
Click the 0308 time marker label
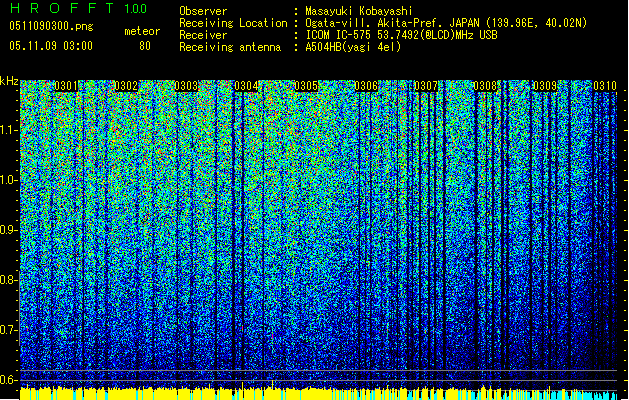tap(485, 86)
